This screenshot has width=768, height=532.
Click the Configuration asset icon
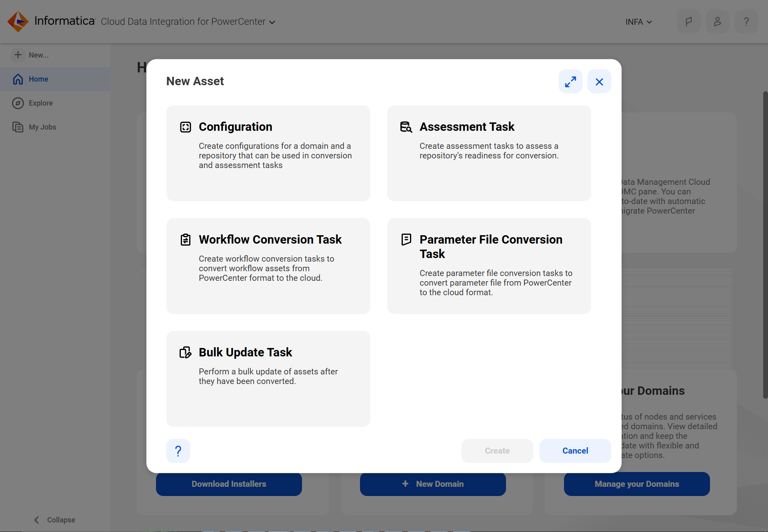pos(185,126)
